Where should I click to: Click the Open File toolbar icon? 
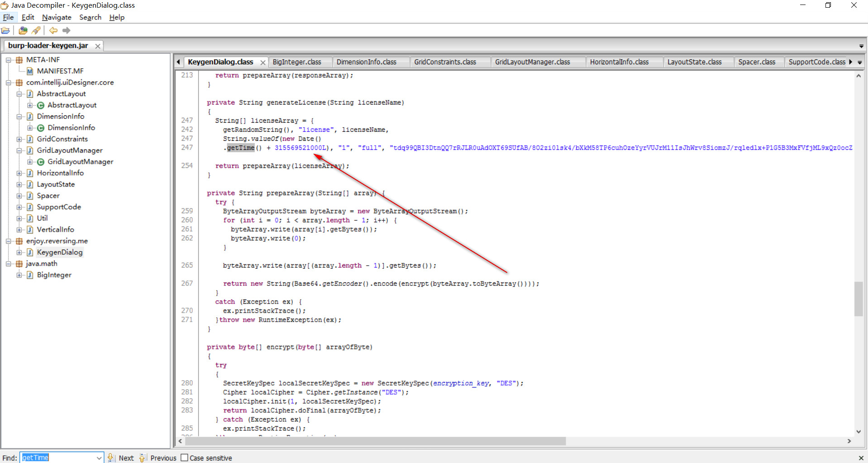(6, 30)
